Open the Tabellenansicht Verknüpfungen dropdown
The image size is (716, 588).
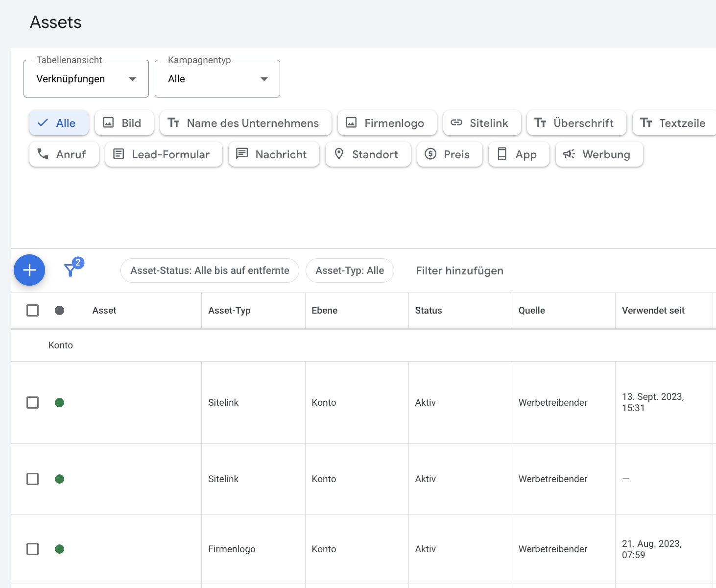(86, 79)
